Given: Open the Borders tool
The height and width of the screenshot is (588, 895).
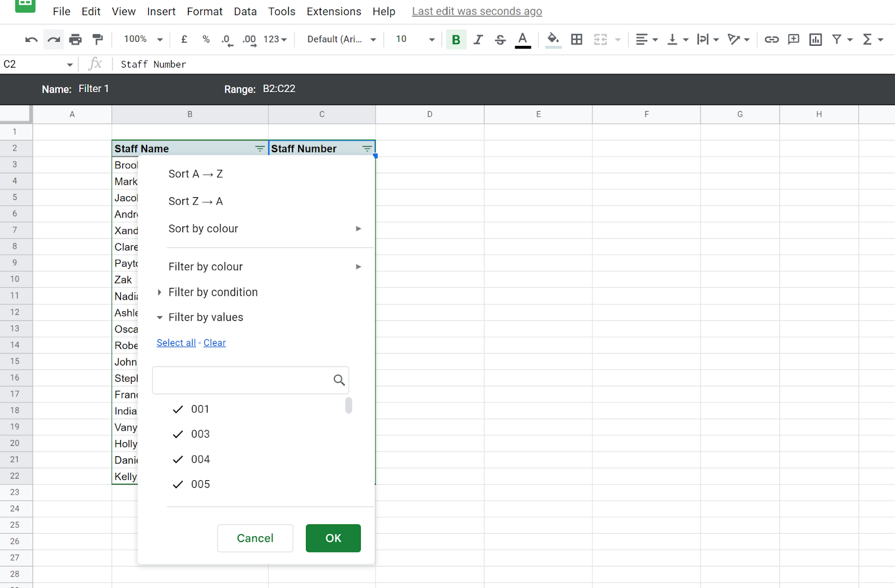Looking at the screenshot, I should 577,39.
